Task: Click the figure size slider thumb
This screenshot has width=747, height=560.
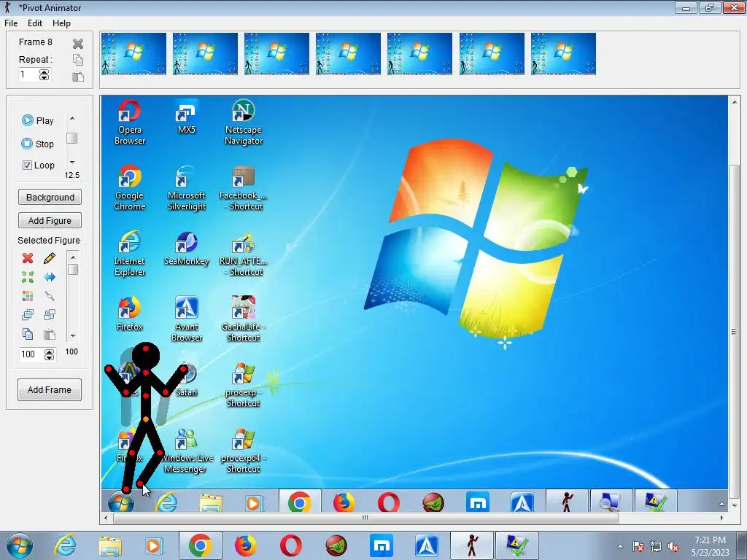Action: (73, 270)
